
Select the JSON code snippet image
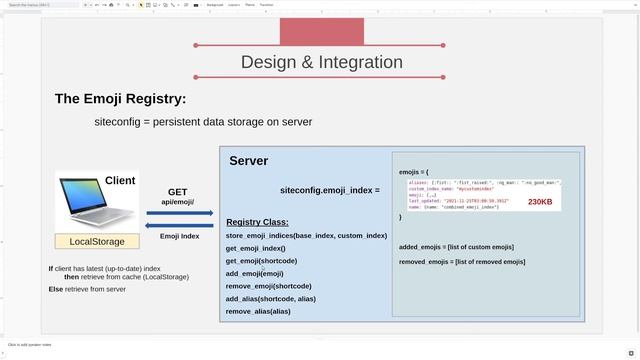[484, 195]
